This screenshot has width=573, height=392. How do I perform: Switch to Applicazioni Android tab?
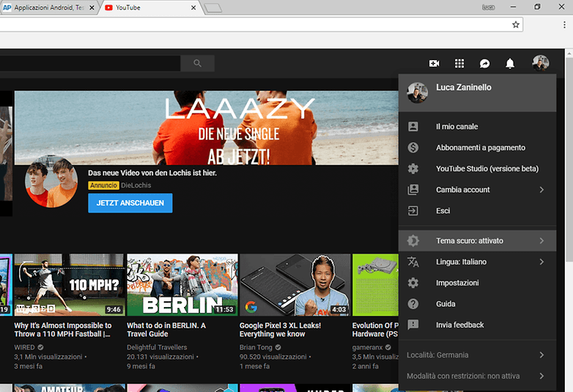click(48, 7)
